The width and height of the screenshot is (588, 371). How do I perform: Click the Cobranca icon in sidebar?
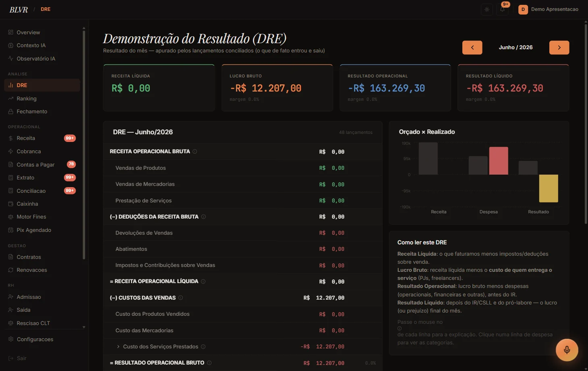pyautogui.click(x=11, y=152)
